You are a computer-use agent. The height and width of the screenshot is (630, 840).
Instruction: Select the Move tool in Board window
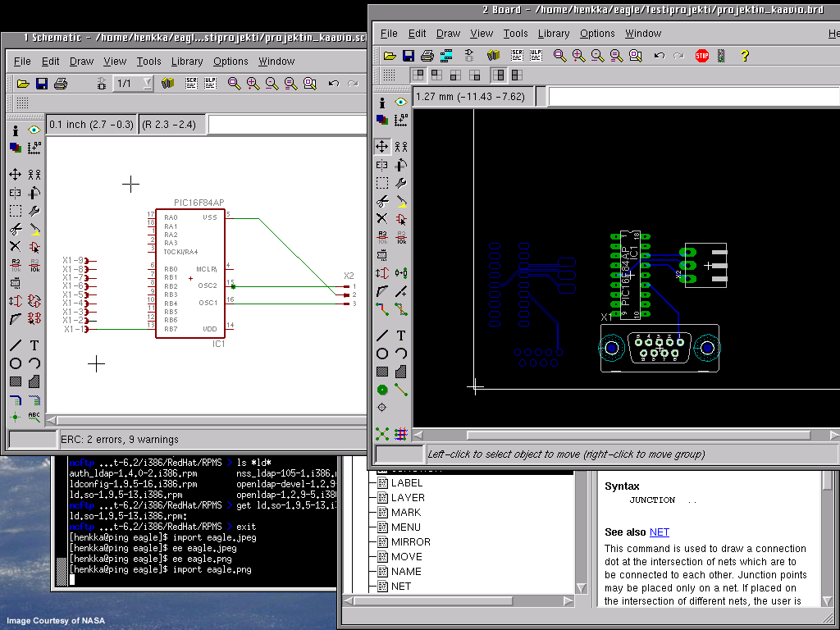pyautogui.click(x=382, y=147)
